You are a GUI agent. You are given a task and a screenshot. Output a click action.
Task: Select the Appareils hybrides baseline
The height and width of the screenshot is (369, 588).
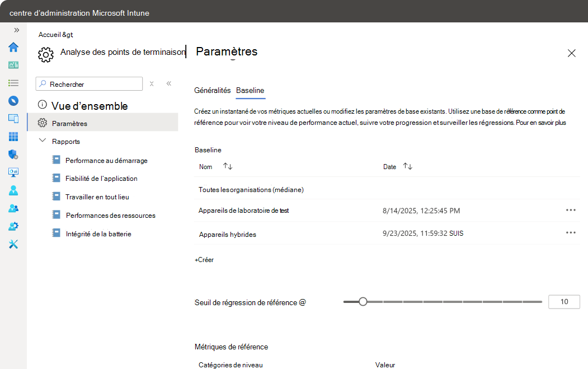(228, 235)
